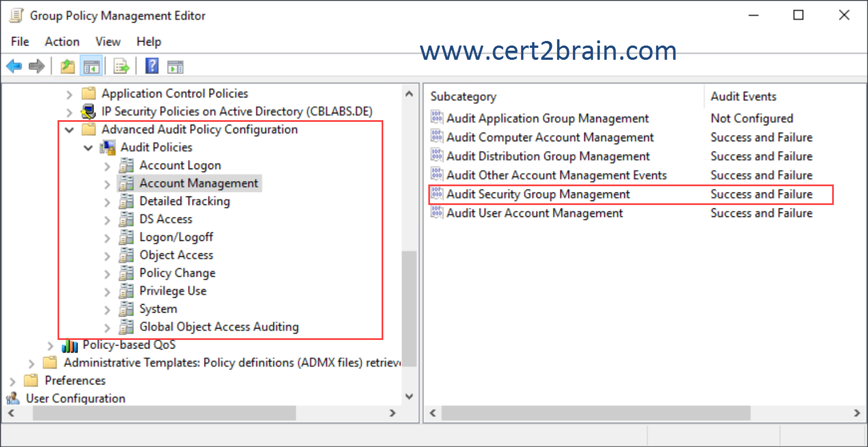Click tree pane horizontal scroll right arrow
Viewport: 868px width, 447px height.
[392, 413]
